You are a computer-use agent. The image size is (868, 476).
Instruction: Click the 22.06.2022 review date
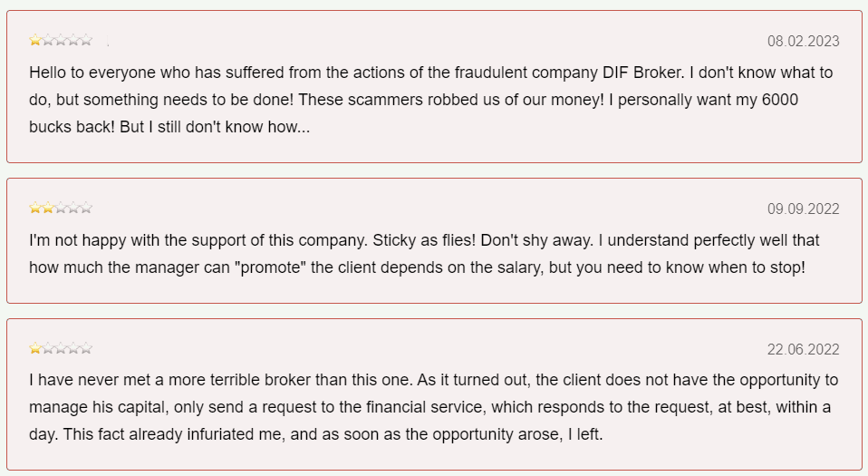point(803,349)
